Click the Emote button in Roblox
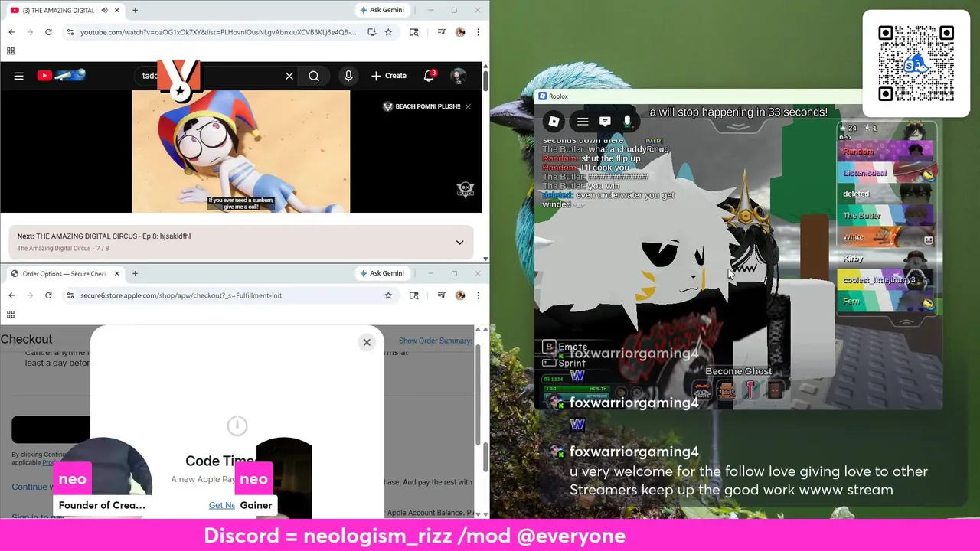This screenshot has width=980, height=551. (x=566, y=347)
